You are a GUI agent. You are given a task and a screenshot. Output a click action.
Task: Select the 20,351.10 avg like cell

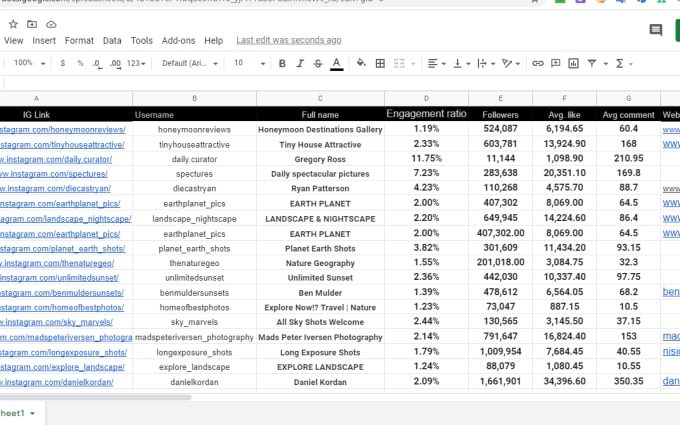(x=565, y=173)
